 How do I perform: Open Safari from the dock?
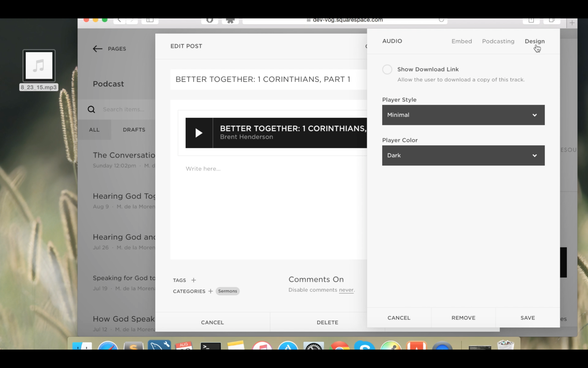click(108, 346)
